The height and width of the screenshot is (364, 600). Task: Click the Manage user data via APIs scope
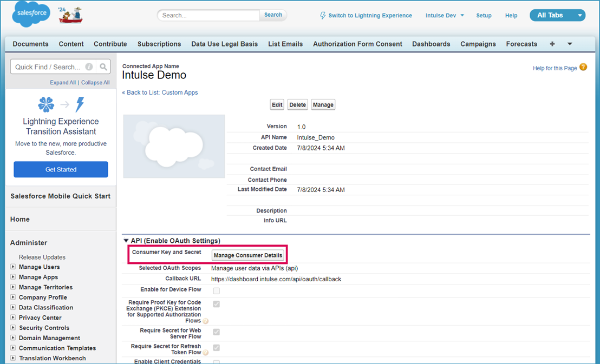255,268
